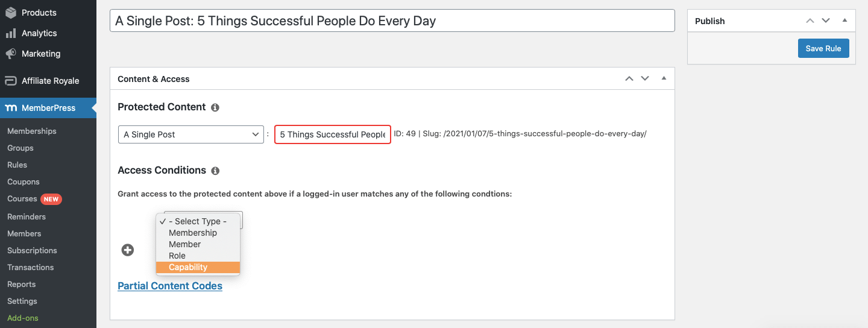Click the Save Rule button
The width and height of the screenshot is (868, 328).
pyautogui.click(x=823, y=48)
